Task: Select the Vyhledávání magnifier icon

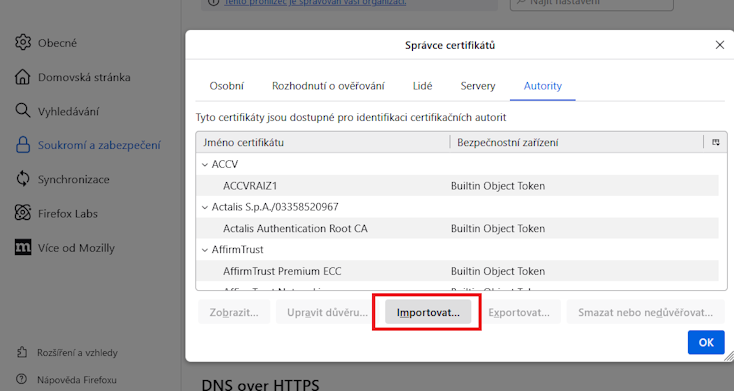Action: (22, 111)
